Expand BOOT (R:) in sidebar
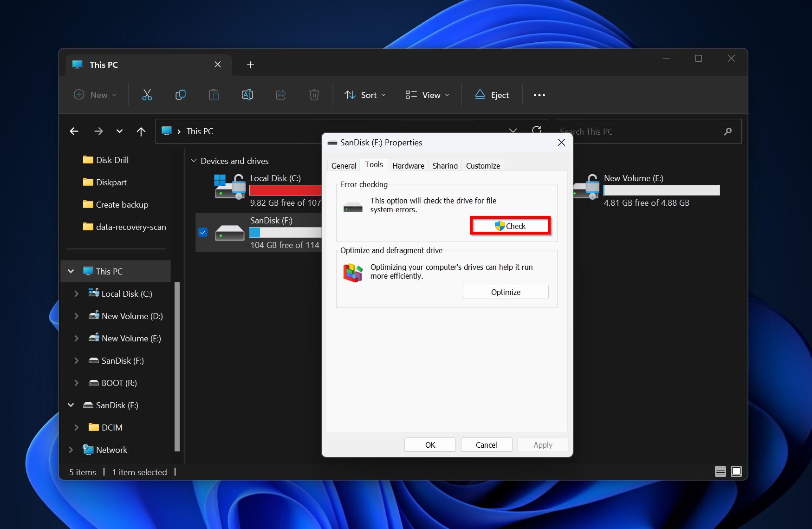812x529 pixels. (x=77, y=383)
